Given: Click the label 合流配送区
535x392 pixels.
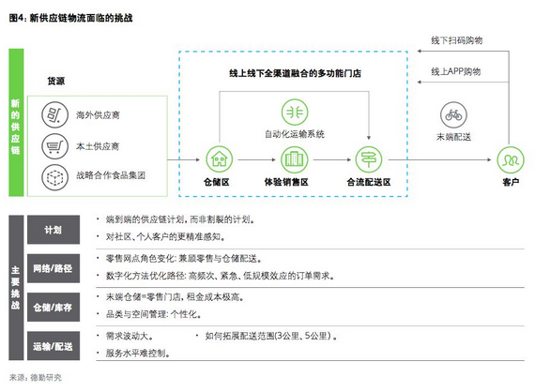Looking at the screenshot, I should pos(369,182).
